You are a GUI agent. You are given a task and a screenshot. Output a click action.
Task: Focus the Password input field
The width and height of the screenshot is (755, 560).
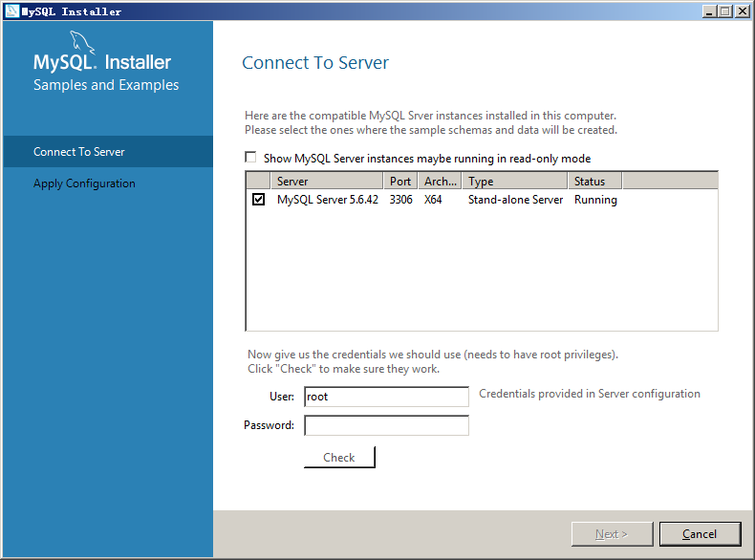point(387,425)
